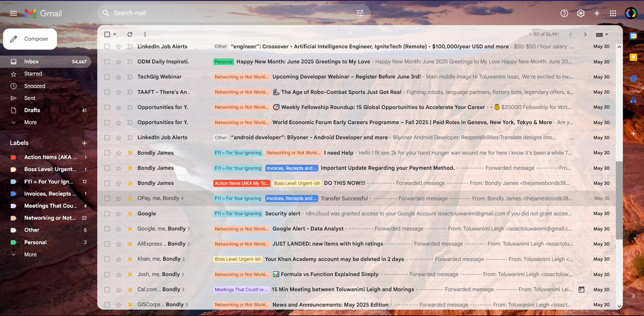Viewport: 644px width, 316px height.
Task: Click the Other label in sidebar
Action: [46, 230]
